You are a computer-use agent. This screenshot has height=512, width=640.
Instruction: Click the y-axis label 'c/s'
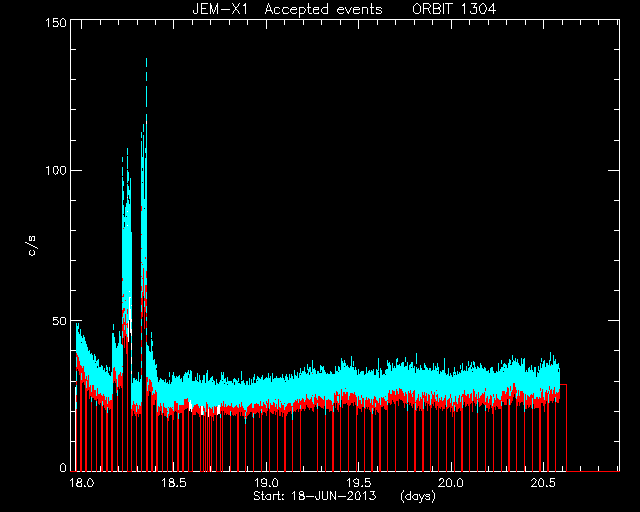[32, 246]
